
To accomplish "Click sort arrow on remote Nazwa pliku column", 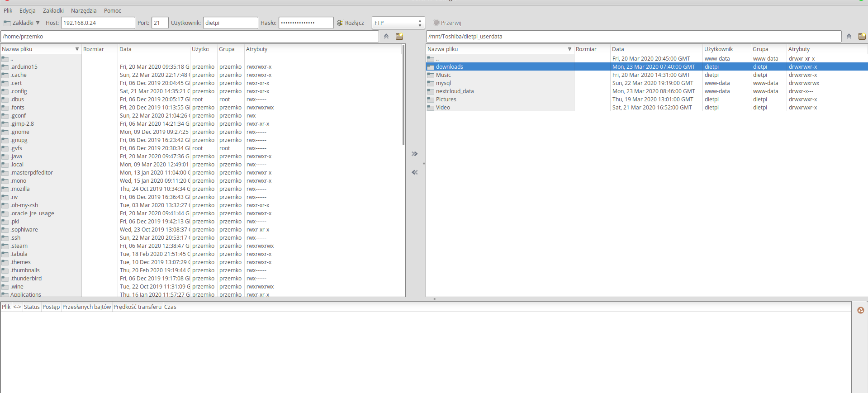I will tap(569, 49).
